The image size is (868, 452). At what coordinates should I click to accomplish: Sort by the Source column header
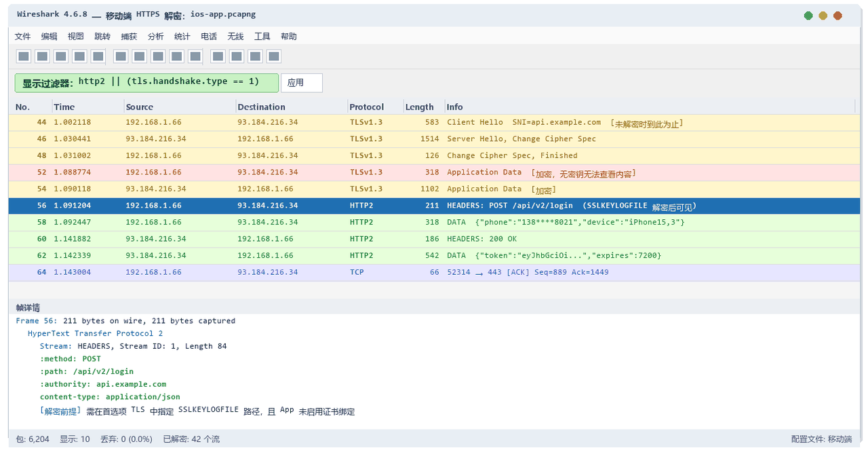coord(140,107)
